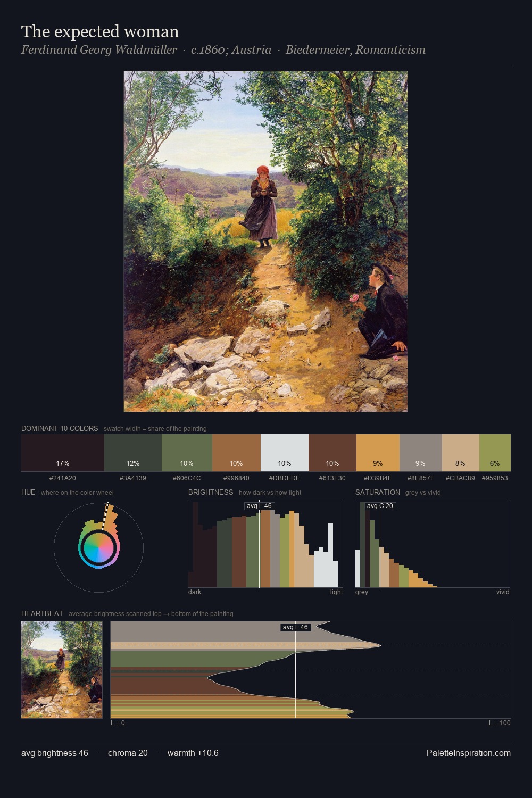Open the main painting image
Viewport: 532px width, 798px height.
[266, 242]
